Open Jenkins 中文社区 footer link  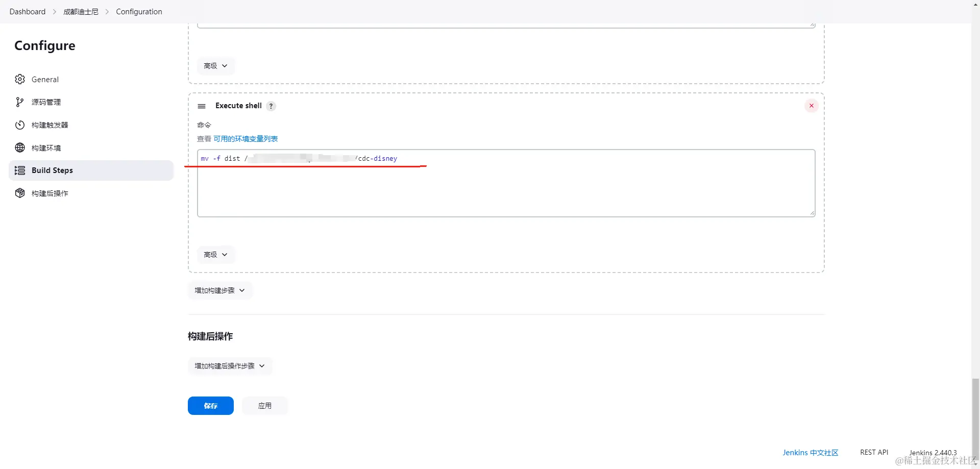810,453
